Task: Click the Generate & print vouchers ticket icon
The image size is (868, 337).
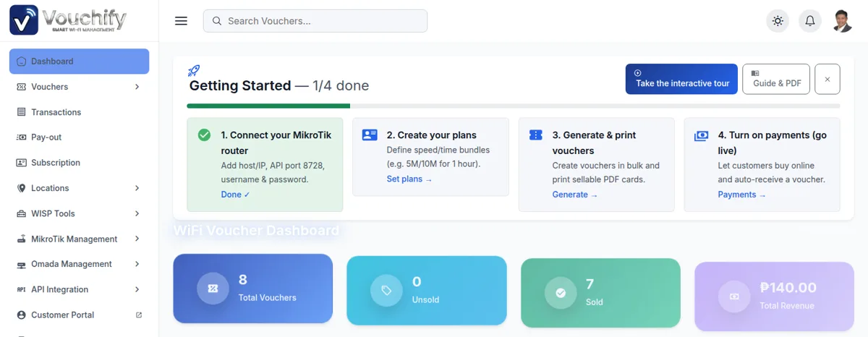Action: (x=535, y=135)
